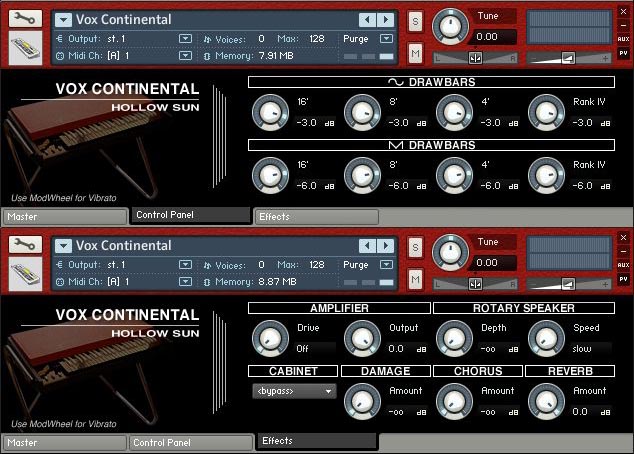
Task: Select Control Panel tab in upper instrument
Action: click(190, 215)
